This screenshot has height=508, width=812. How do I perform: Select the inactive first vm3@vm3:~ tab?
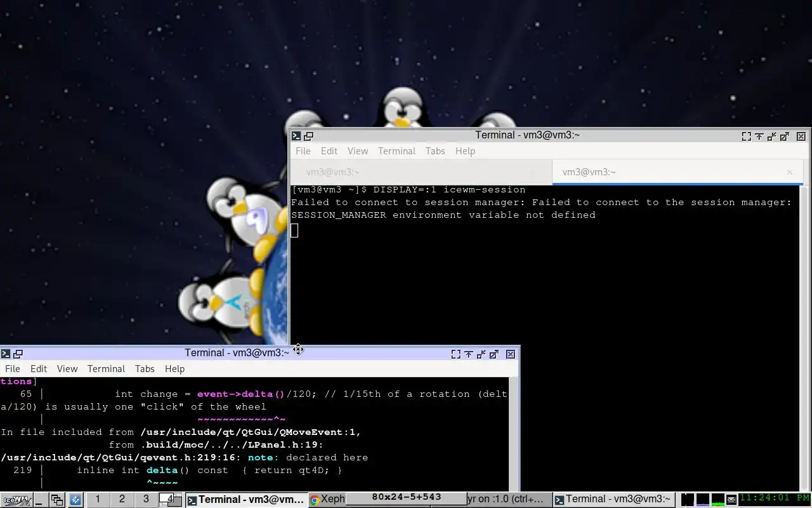point(421,172)
